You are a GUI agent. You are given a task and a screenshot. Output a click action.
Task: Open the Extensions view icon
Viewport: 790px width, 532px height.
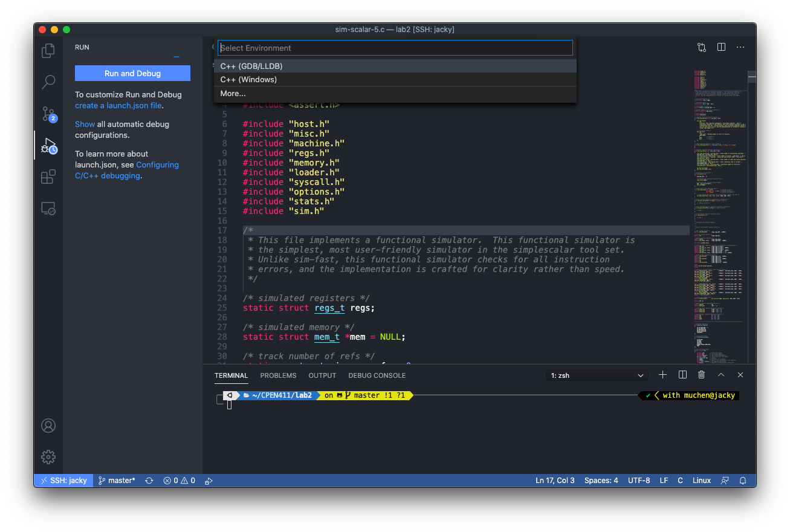(48, 177)
